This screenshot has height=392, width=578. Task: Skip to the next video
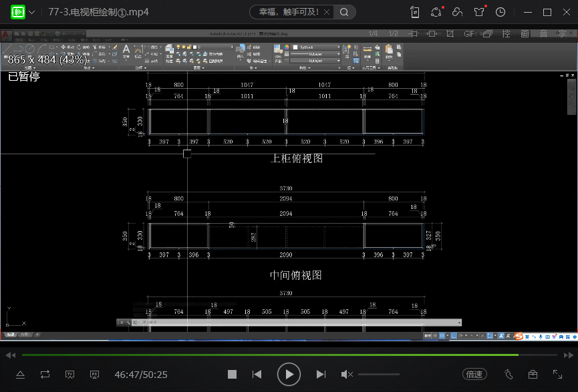(x=321, y=375)
